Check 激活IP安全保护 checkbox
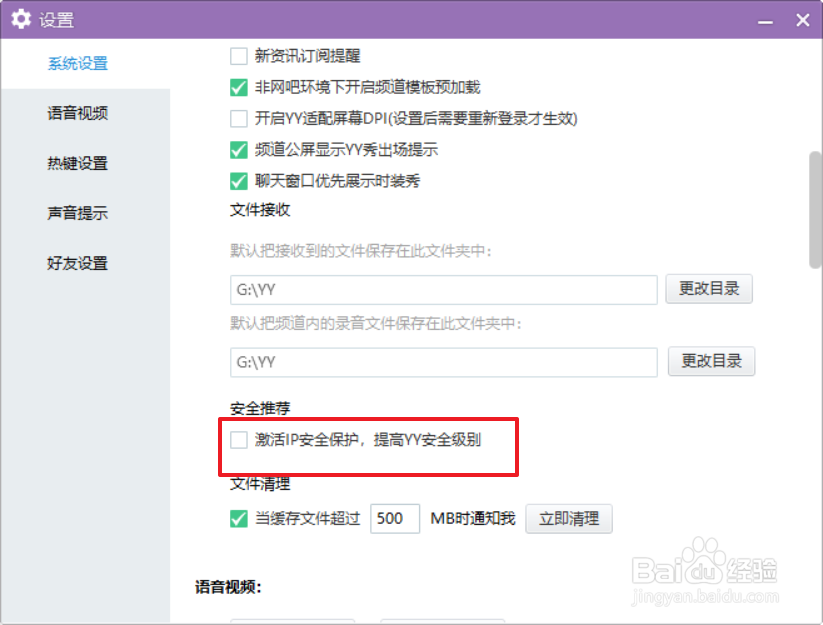 [x=239, y=440]
